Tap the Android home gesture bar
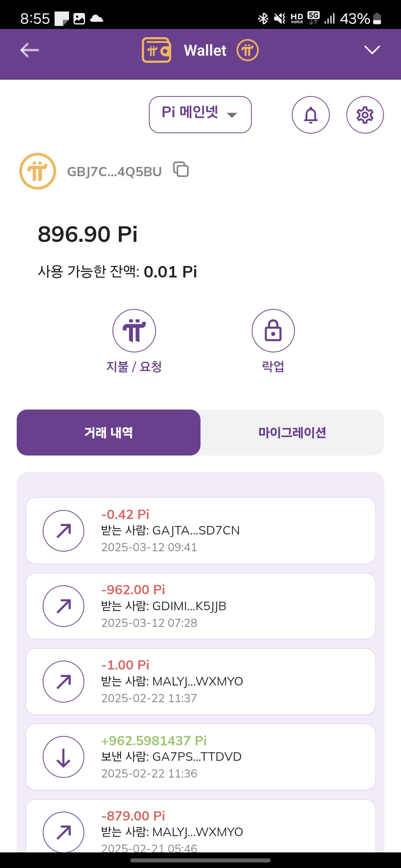This screenshot has height=868, width=401. 200,860
